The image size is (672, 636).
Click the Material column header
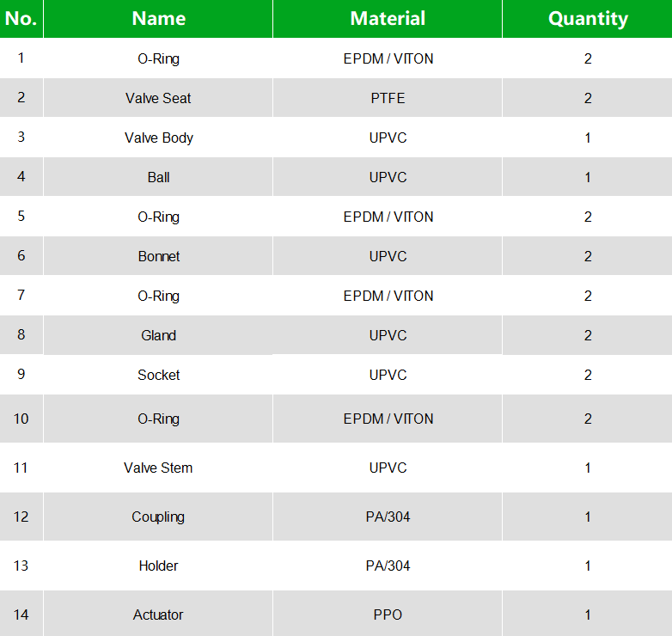388,18
